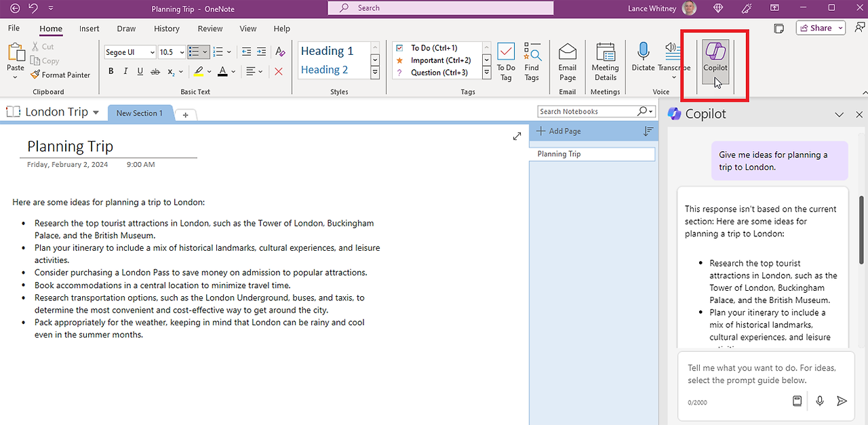Viewport: 868px width, 425px height.
Task: Open the Feed sticky notes icon
Action: click(779, 28)
